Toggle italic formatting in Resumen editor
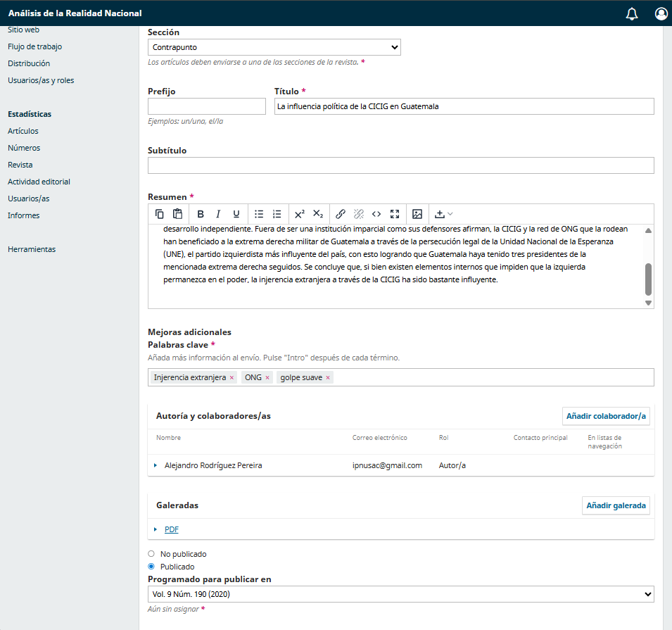The width and height of the screenshot is (672, 630). [218, 214]
